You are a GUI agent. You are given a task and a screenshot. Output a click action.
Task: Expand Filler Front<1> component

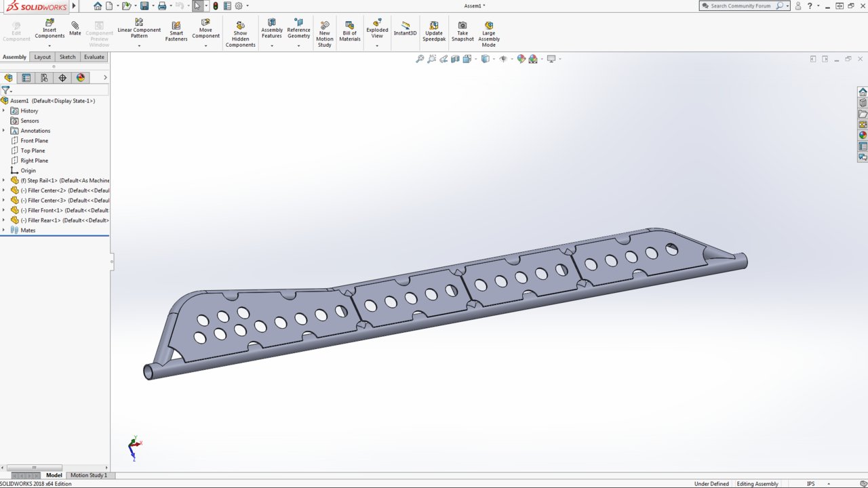(3, 210)
